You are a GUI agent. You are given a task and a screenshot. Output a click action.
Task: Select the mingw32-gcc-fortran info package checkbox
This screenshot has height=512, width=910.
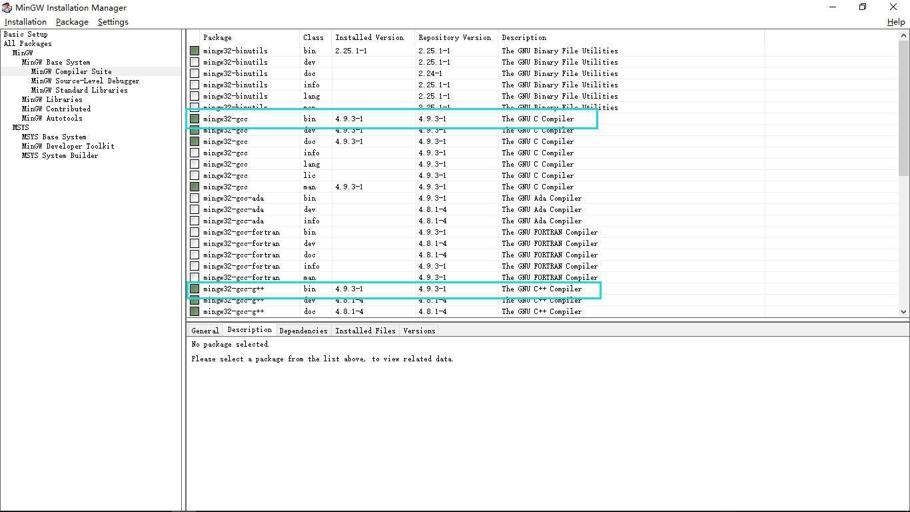[194, 266]
